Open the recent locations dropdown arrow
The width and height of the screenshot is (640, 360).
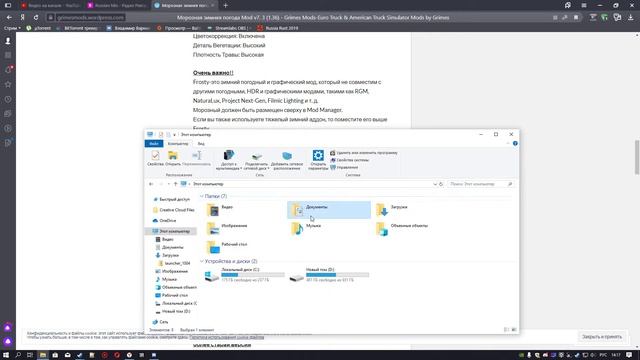tap(169, 184)
